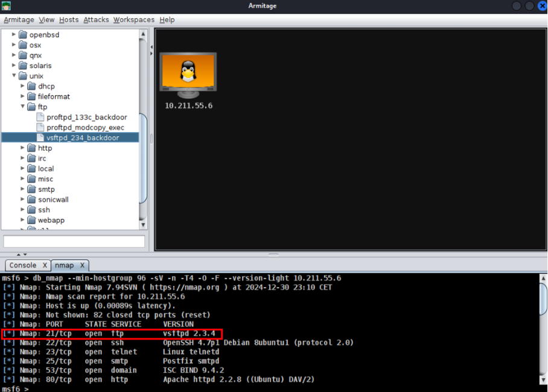Click the console output scroll up arrow

(543, 279)
